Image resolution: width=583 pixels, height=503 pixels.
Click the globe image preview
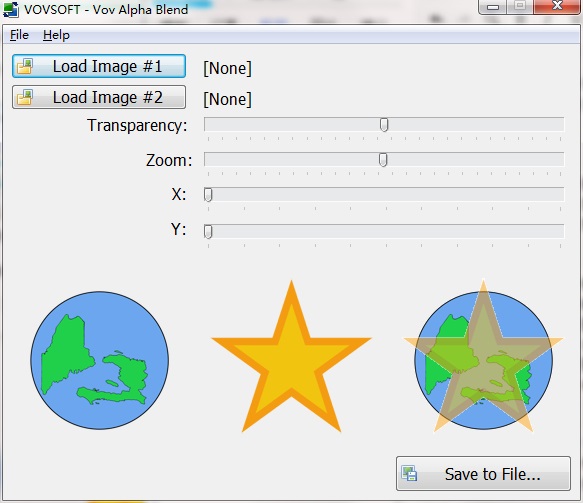click(100, 360)
